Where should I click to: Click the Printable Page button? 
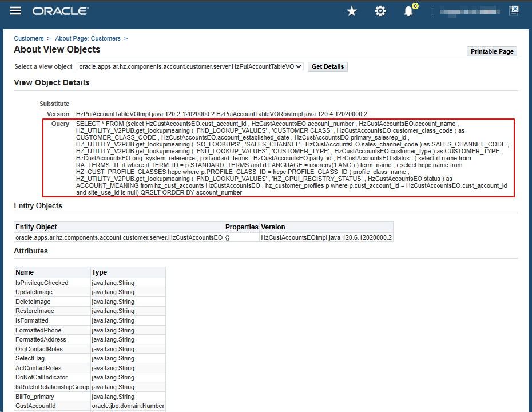pyautogui.click(x=492, y=51)
